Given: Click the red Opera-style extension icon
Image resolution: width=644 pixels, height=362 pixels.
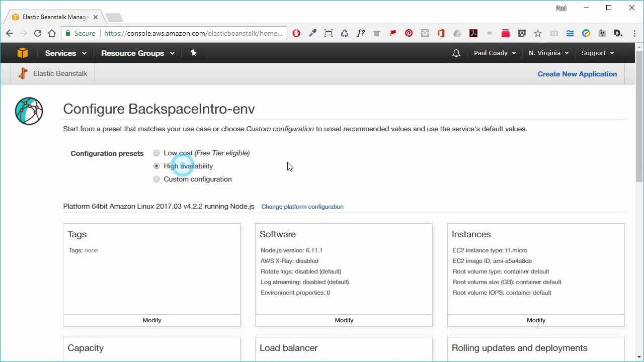Looking at the screenshot, I should click(296, 33).
